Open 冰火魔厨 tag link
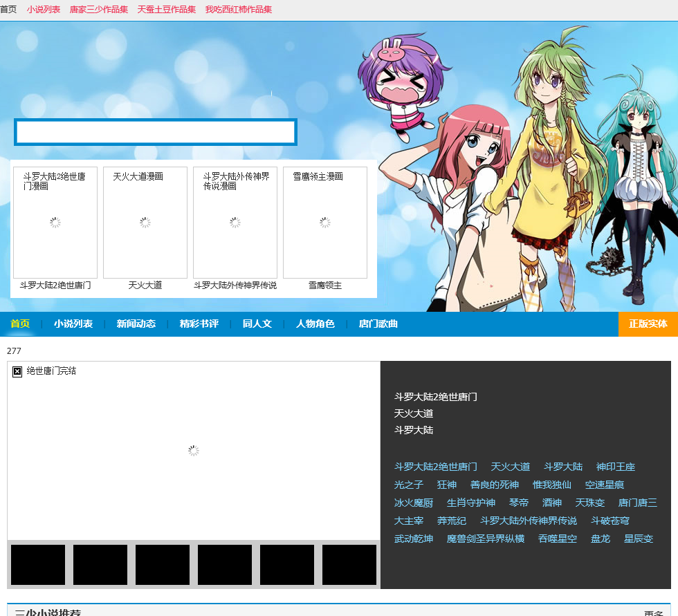 (x=414, y=503)
